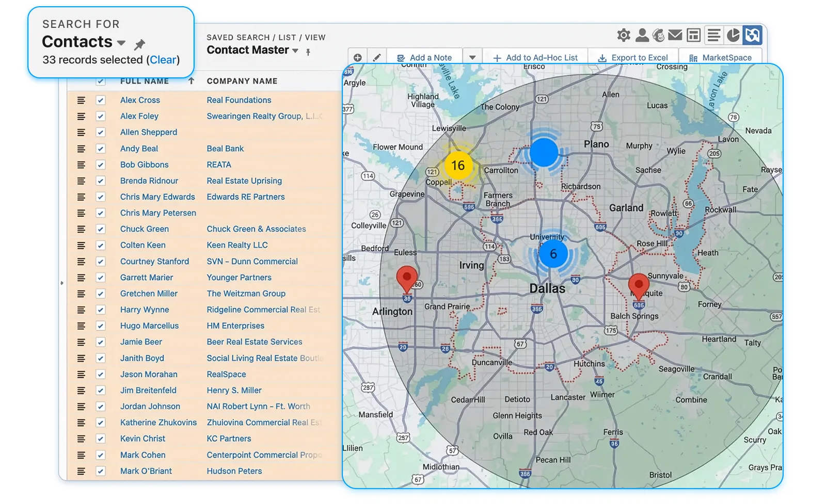
Task: Open the Contact Master view dropdown
Action: (x=295, y=51)
